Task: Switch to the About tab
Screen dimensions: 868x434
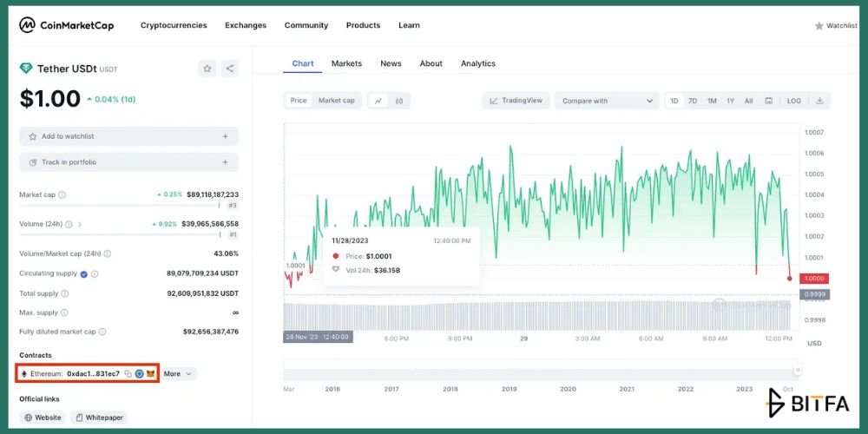Action: click(431, 63)
